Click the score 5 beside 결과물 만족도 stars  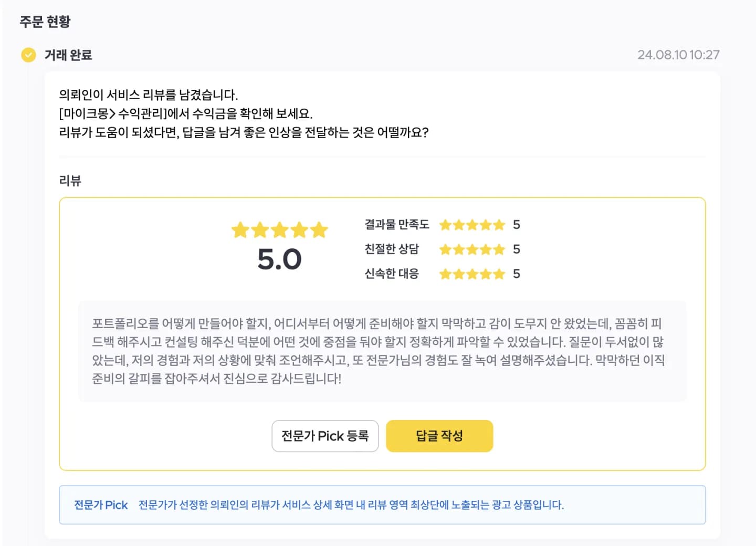coord(517,225)
